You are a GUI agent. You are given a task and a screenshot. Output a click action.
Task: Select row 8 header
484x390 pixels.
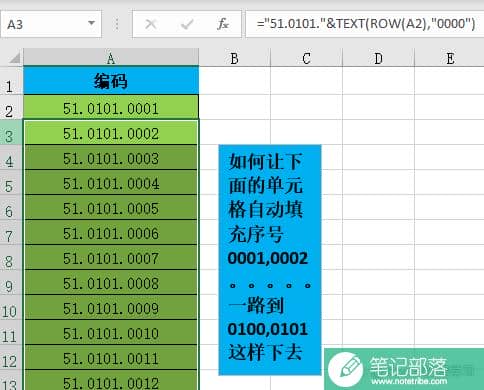[x=11, y=257]
